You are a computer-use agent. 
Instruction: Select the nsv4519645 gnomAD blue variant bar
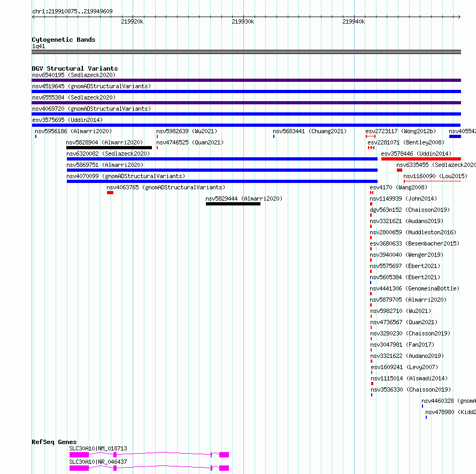246,91
